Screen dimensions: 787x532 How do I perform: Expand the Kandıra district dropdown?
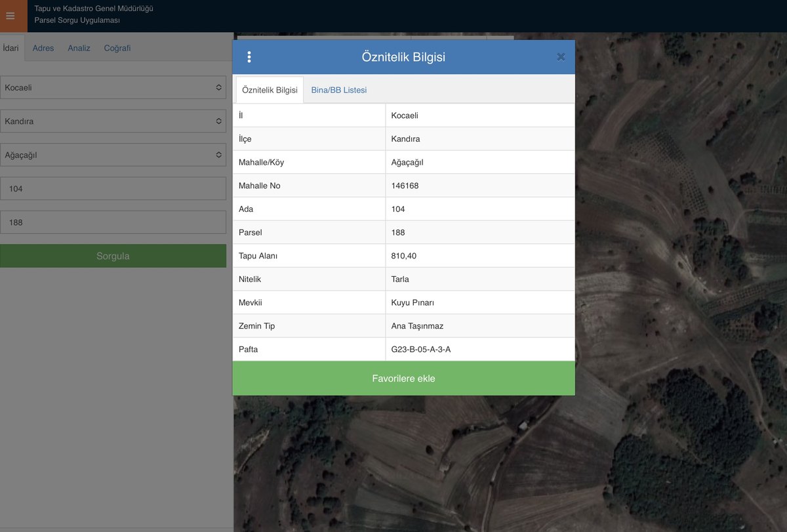coord(113,121)
